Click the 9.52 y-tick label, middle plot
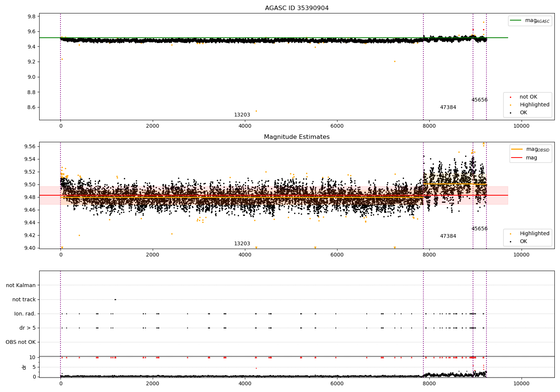This screenshot has height=392, width=560. pos(30,172)
